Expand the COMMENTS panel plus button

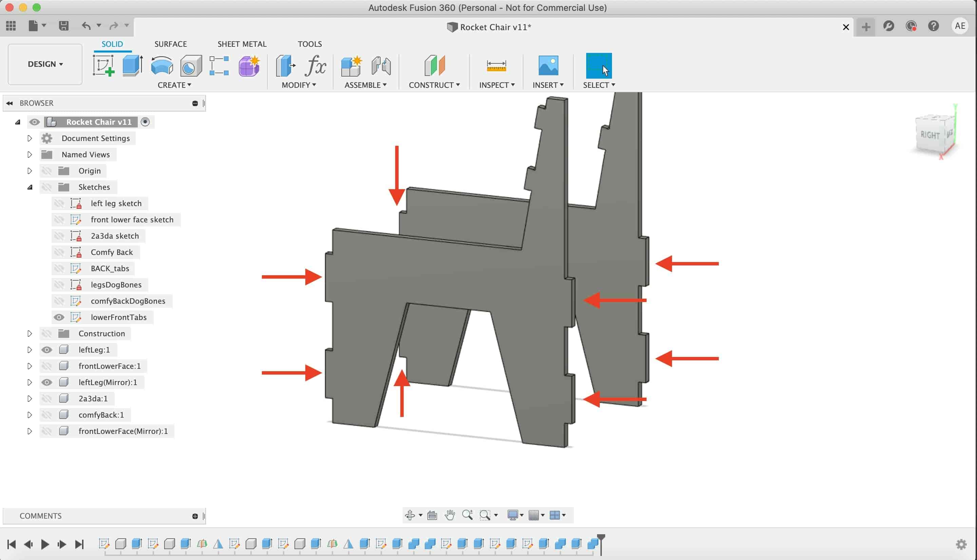pyautogui.click(x=195, y=516)
